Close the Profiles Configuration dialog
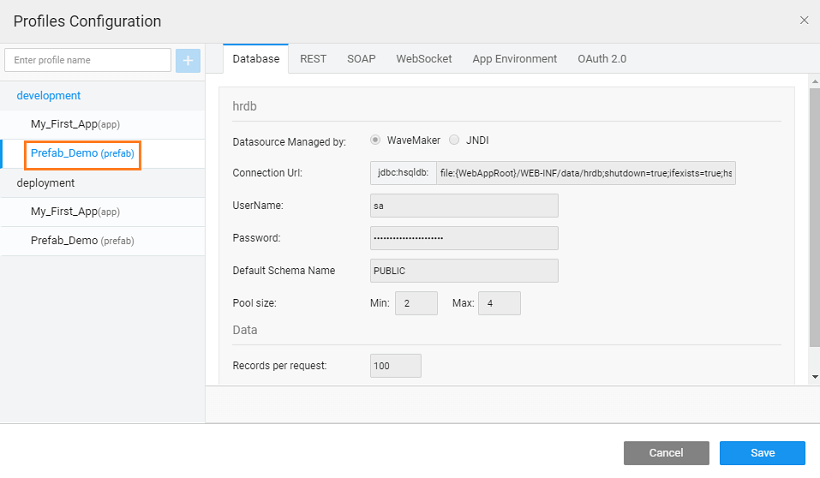 pyautogui.click(x=804, y=20)
